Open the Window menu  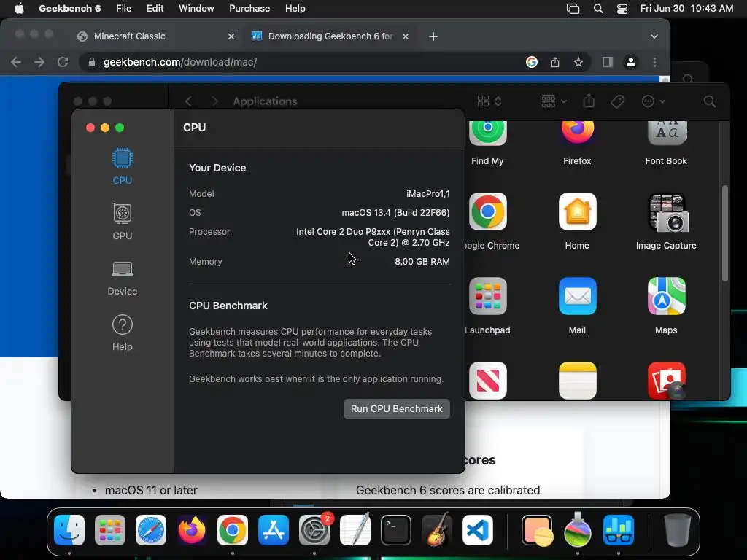196,9
